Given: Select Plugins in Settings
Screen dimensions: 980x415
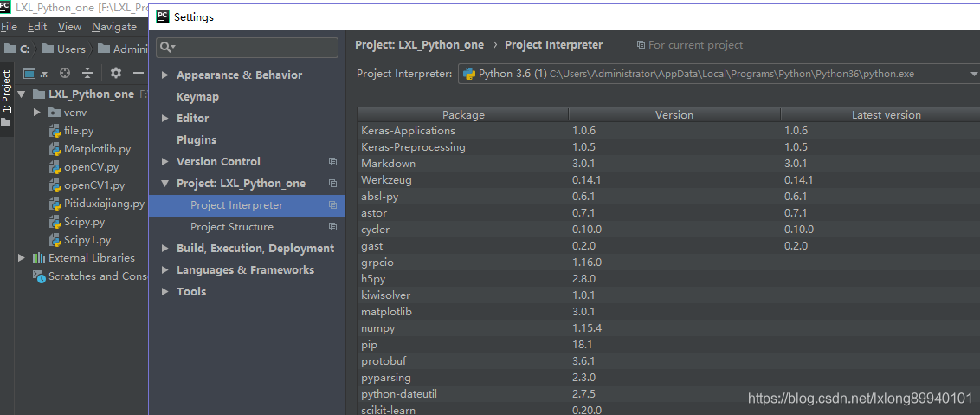Looking at the screenshot, I should (197, 140).
